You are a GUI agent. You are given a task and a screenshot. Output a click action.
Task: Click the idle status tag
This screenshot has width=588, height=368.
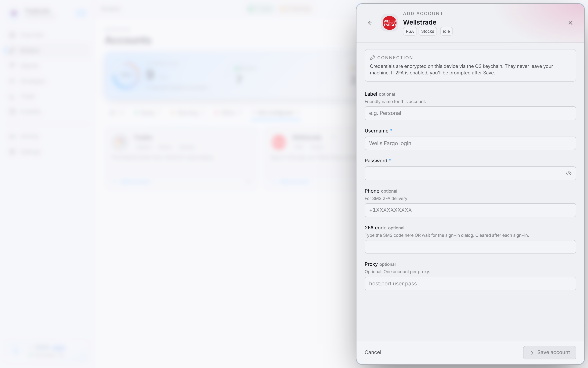(x=446, y=31)
